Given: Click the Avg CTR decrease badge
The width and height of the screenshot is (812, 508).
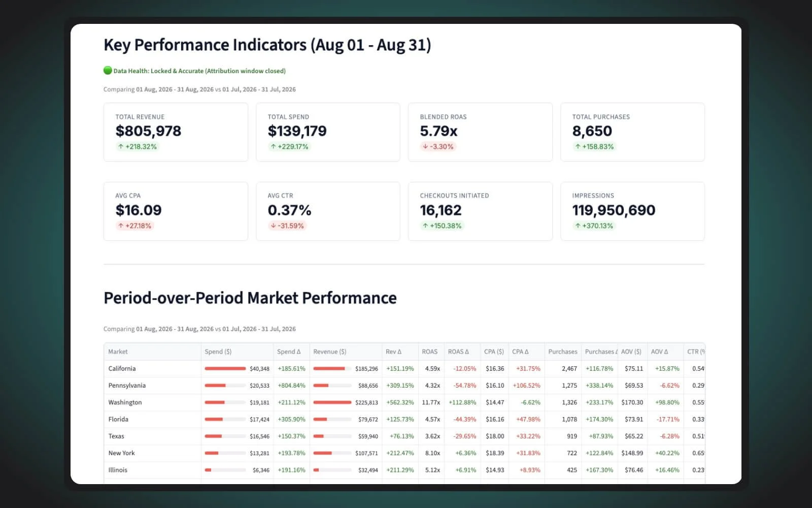Looking at the screenshot, I should pyautogui.click(x=287, y=226).
